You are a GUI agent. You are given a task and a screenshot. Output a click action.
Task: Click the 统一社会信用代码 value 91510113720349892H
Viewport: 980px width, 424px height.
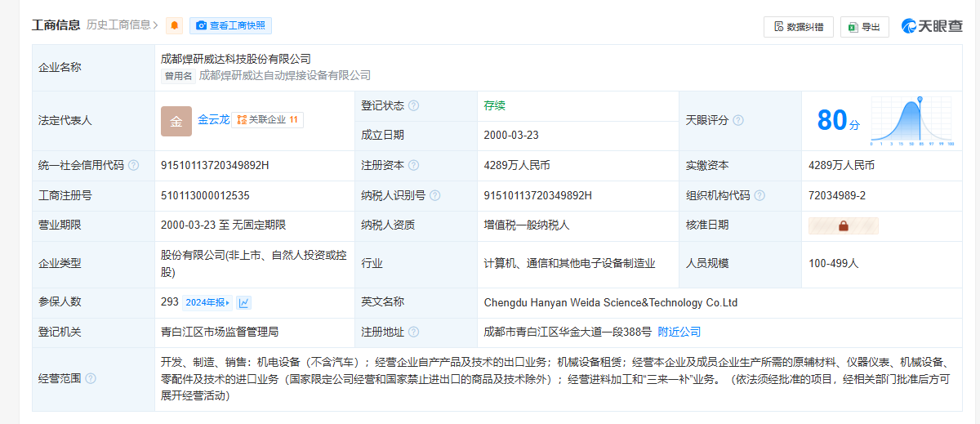pyautogui.click(x=215, y=166)
